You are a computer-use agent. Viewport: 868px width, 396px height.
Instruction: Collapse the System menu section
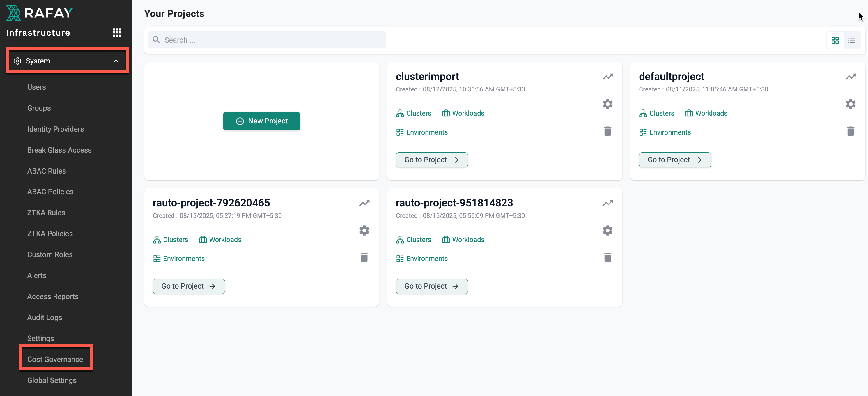116,61
